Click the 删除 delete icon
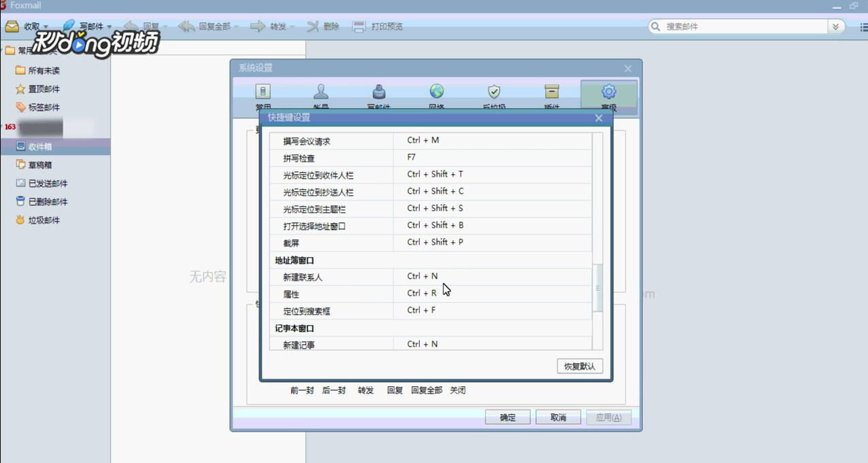 pyautogui.click(x=313, y=26)
